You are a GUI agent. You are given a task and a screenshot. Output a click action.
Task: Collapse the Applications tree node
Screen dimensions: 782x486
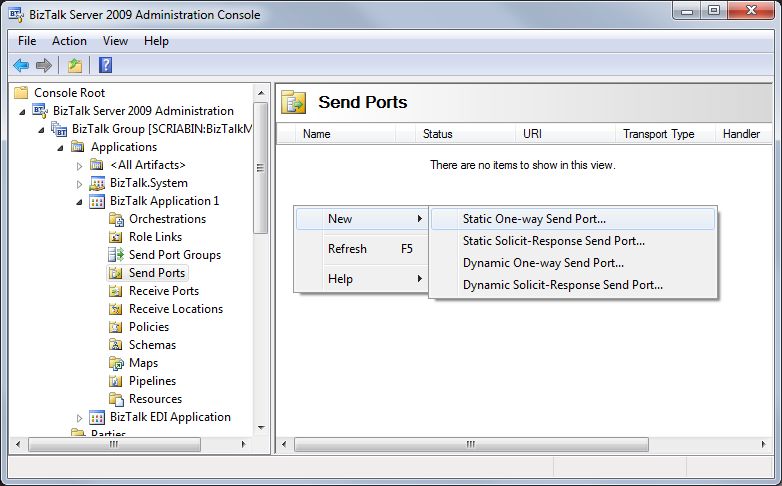coord(60,148)
